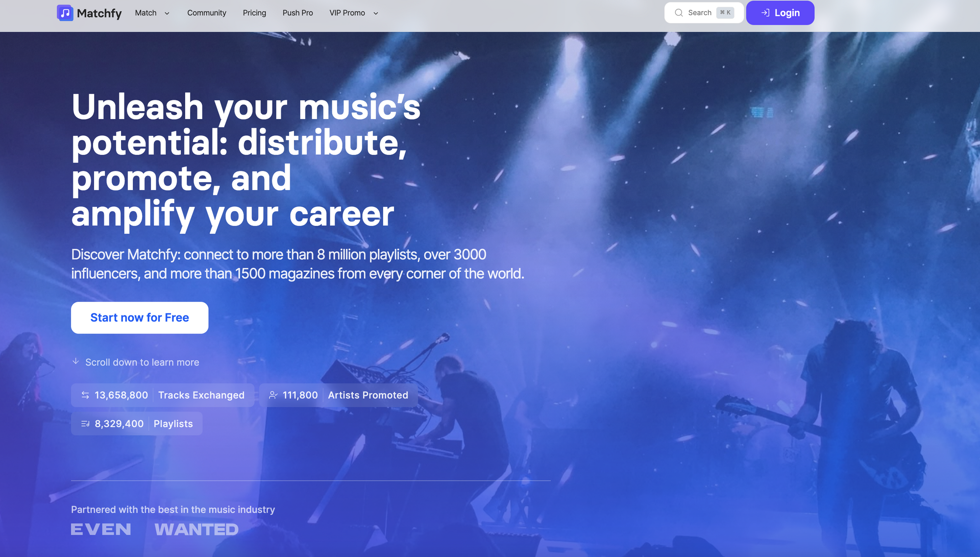Click the playlist music list icon
This screenshot has width=980, height=557.
pos(85,424)
